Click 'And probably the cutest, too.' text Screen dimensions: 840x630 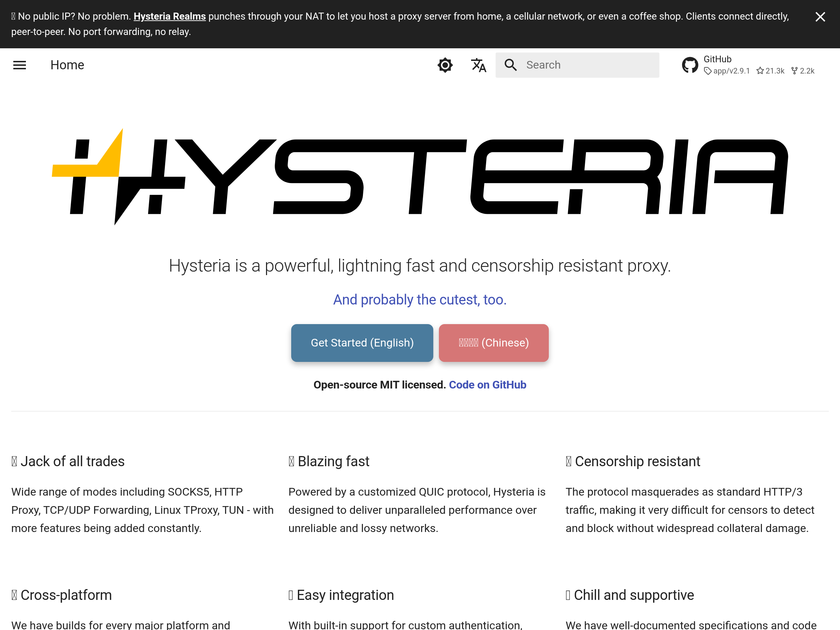coord(420,300)
